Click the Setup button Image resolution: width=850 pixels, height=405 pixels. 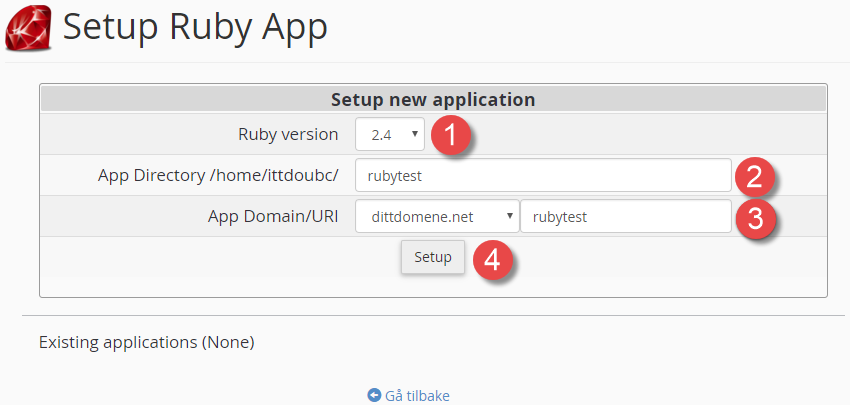(433, 257)
